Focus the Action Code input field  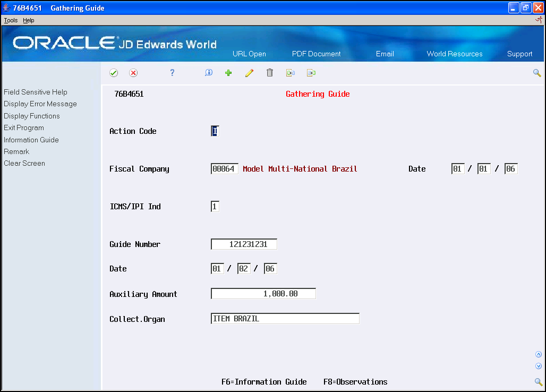[x=215, y=131]
